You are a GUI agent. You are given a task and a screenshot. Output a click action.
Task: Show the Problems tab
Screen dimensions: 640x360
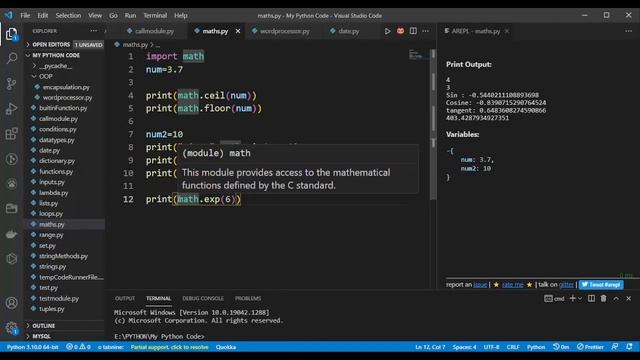coord(248,298)
